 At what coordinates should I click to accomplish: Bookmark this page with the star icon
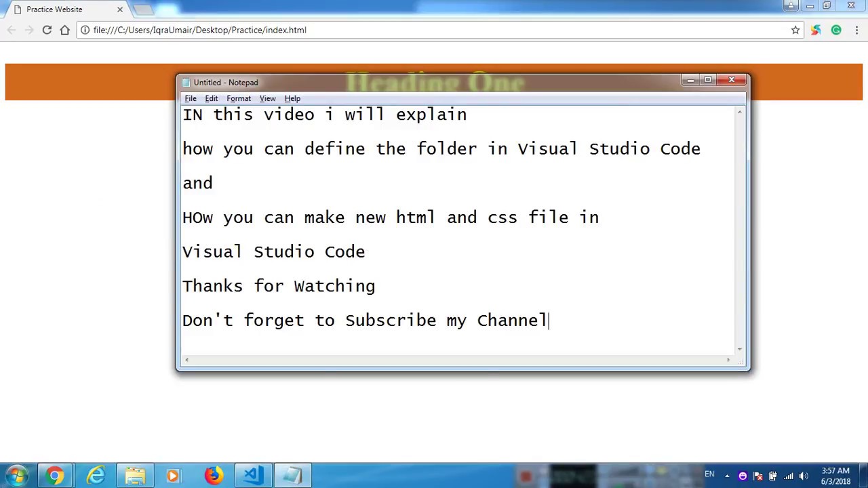pos(795,30)
